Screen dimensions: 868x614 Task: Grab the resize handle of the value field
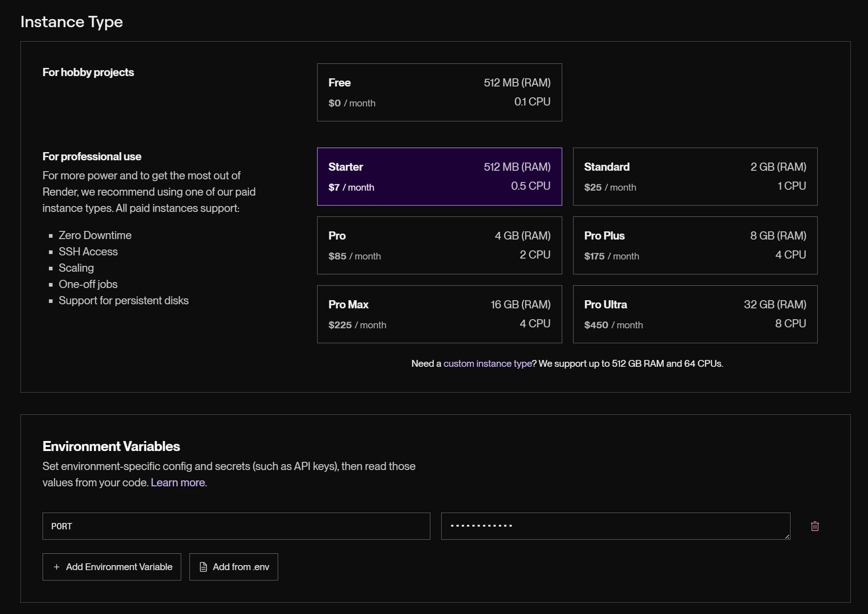787,536
